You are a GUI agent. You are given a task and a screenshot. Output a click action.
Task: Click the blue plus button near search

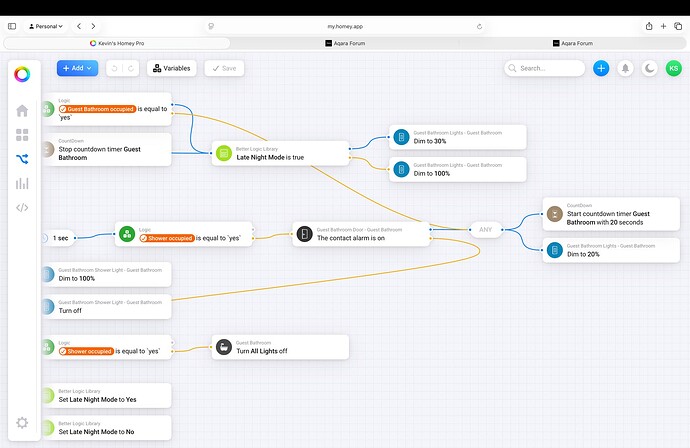tap(601, 68)
